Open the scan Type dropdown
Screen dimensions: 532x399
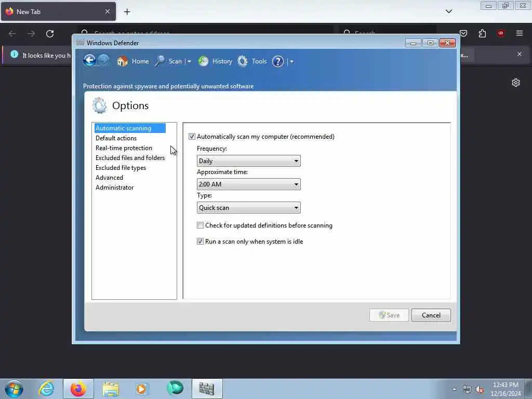[249, 208]
